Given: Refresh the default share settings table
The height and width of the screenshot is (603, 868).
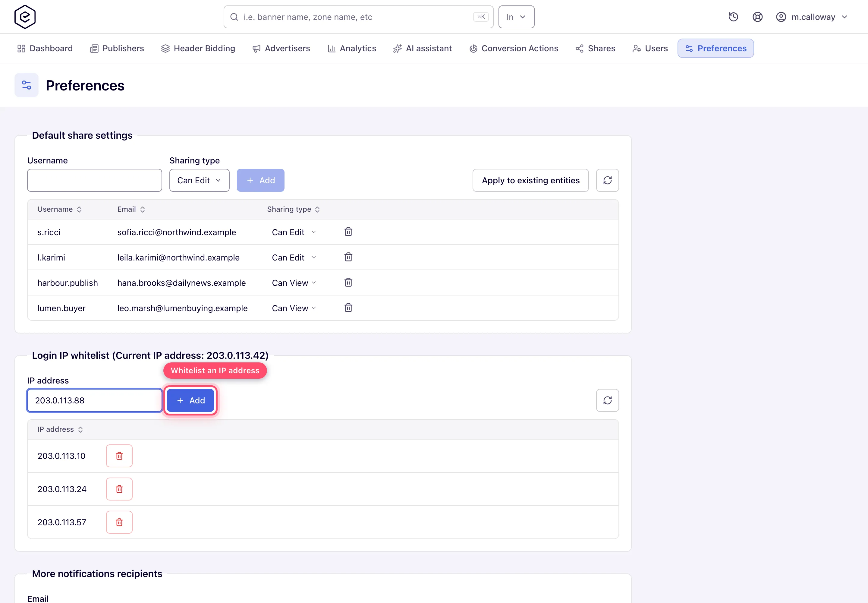Looking at the screenshot, I should coord(607,180).
